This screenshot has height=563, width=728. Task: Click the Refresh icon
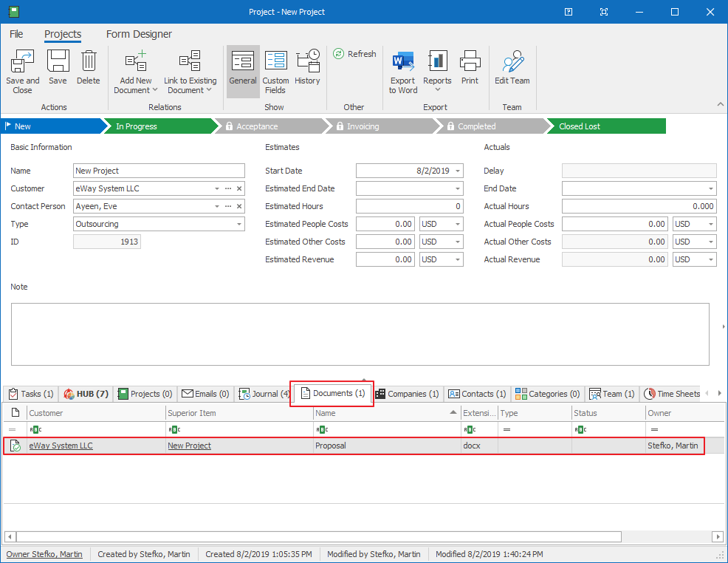[354, 53]
